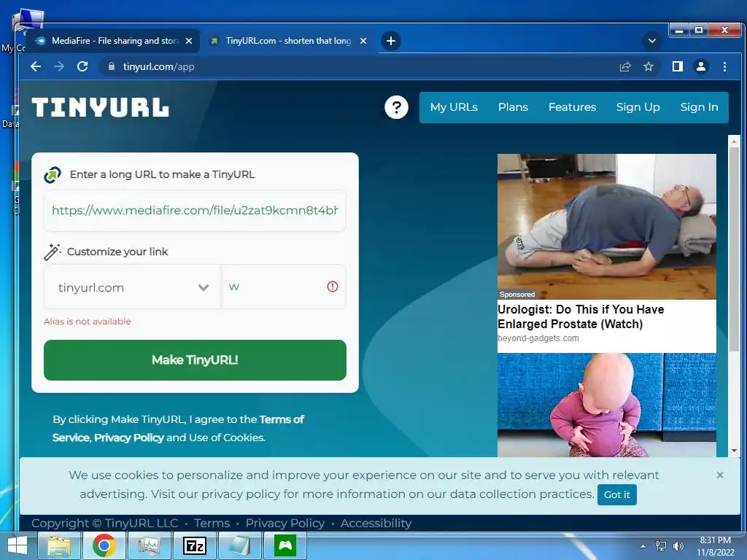Open the notepad taskbar icon

[239, 545]
